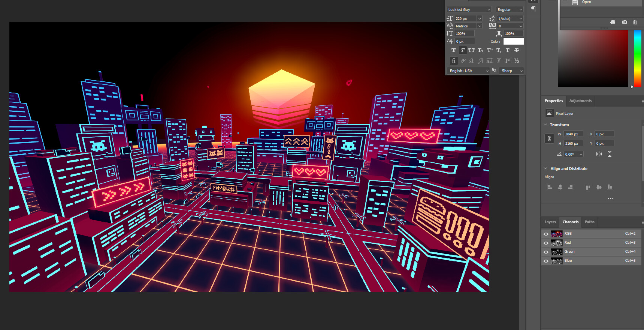This screenshot has height=330, width=644.
Task: Flip the layer vertically
Action: point(610,154)
